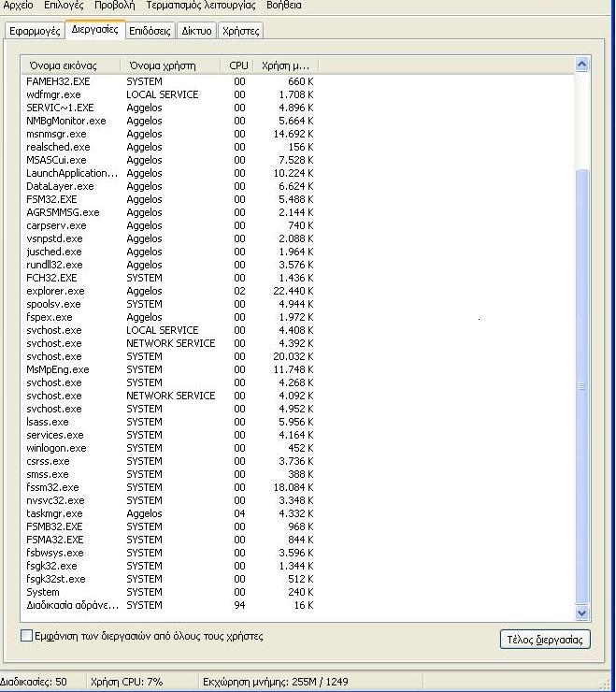Select the FSMA32.EXE process
This screenshot has height=692, width=616.
point(169,540)
